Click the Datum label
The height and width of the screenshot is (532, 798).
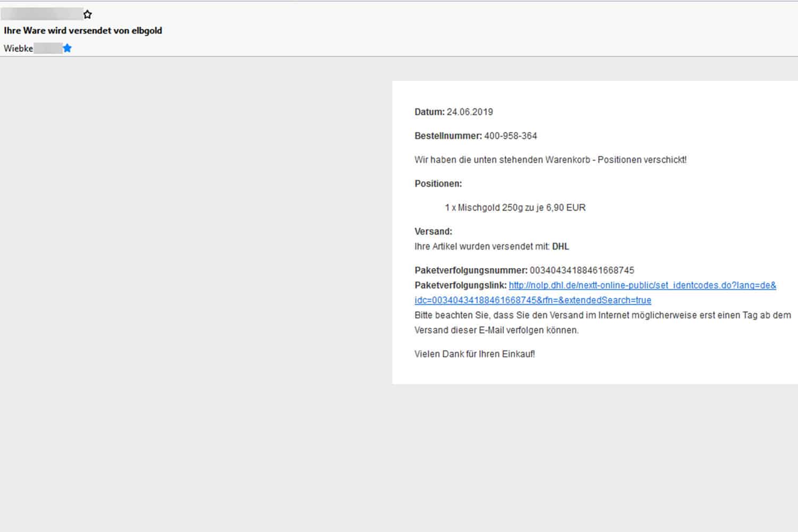429,112
